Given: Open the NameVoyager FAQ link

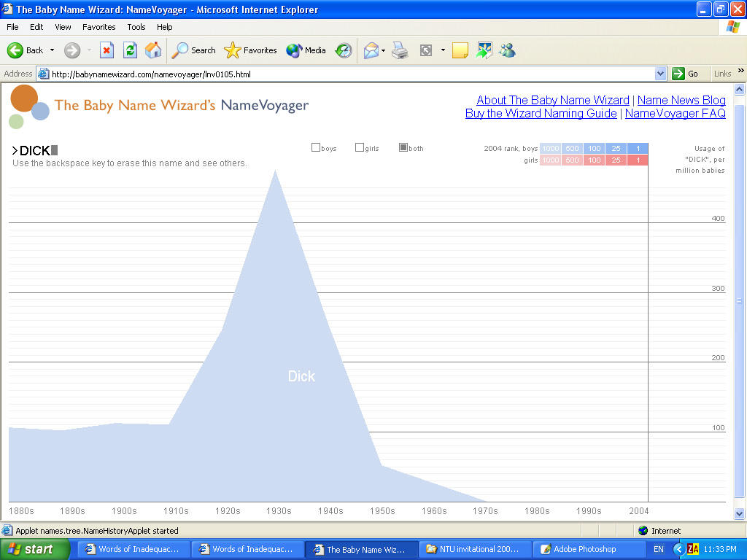Looking at the screenshot, I should click(x=675, y=113).
